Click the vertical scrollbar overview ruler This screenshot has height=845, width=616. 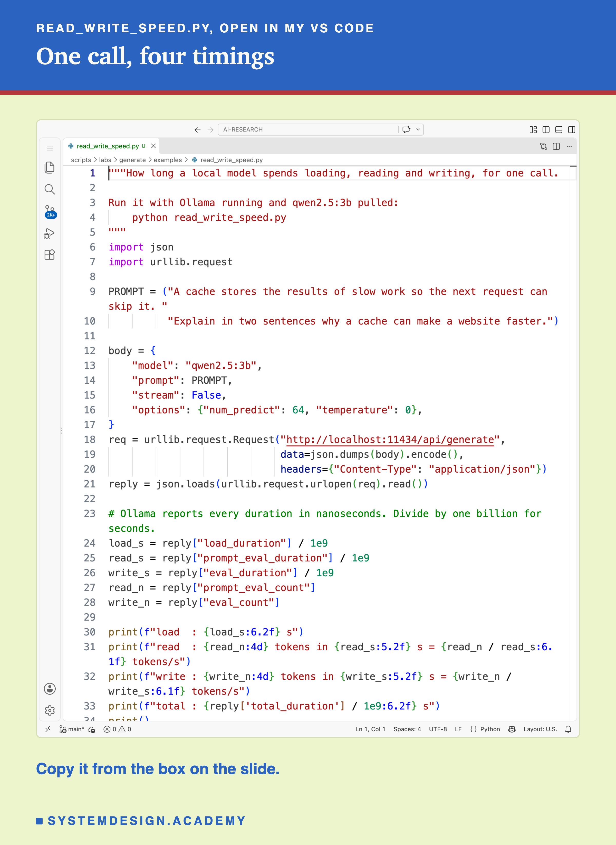pos(573,443)
